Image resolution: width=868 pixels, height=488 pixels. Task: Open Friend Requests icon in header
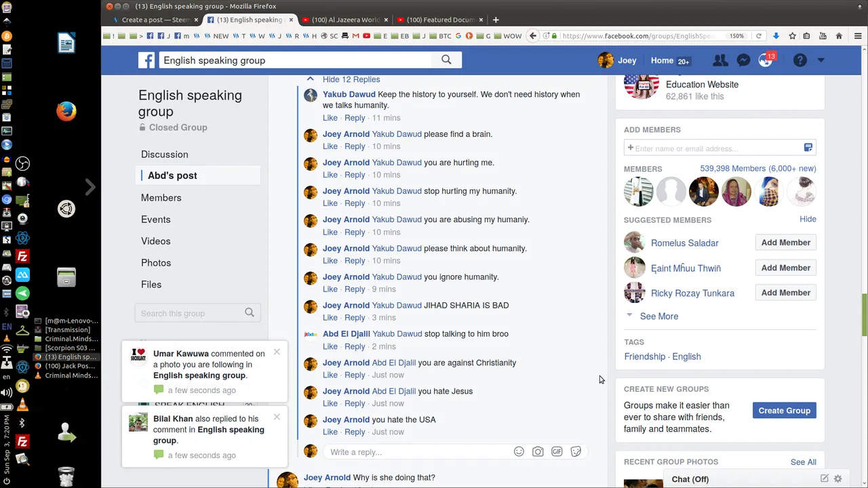720,60
